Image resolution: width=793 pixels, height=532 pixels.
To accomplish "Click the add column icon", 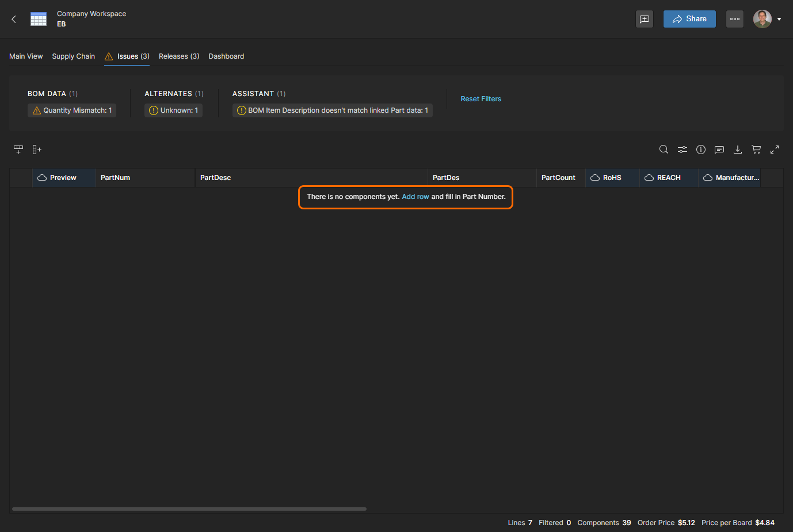I will (x=37, y=150).
